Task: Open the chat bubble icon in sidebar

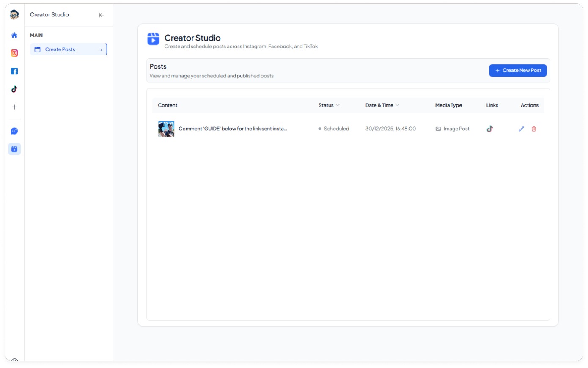Action: coord(14,131)
